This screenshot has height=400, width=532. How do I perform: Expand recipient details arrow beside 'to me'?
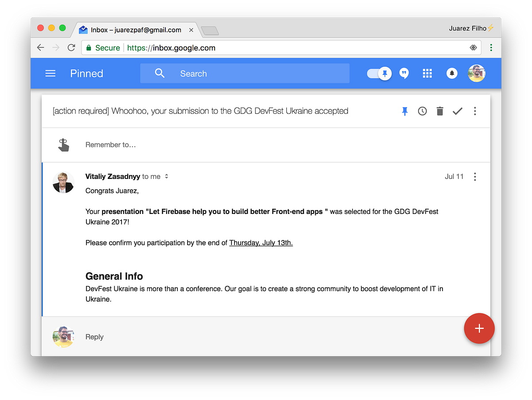click(x=167, y=176)
